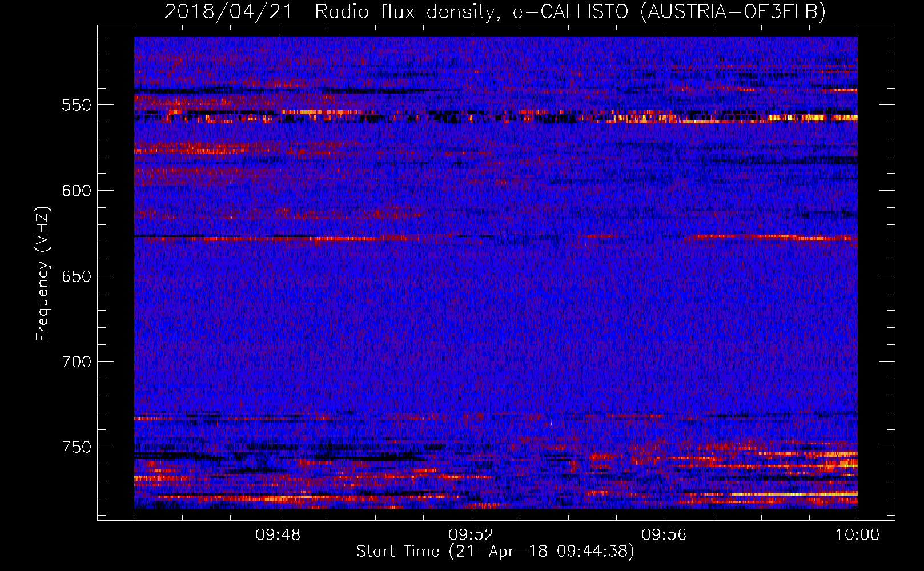
Task: Click the 700 frequency tick label
Action: point(77,362)
